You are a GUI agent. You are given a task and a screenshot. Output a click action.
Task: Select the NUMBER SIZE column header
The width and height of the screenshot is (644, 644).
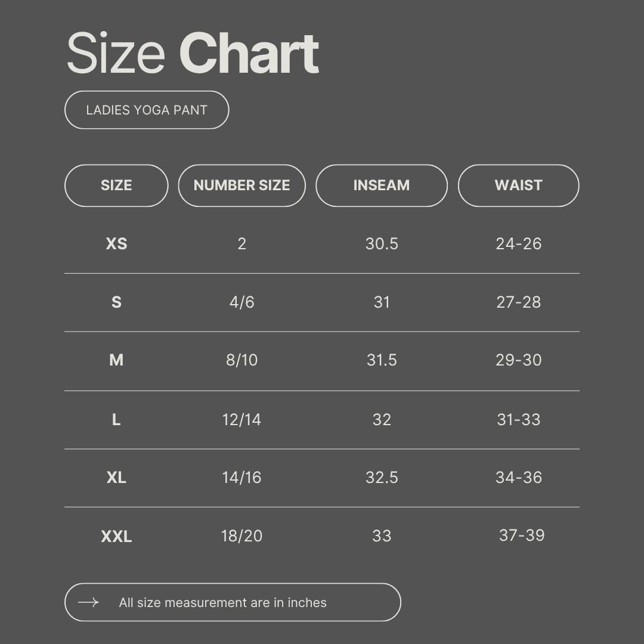point(241,185)
